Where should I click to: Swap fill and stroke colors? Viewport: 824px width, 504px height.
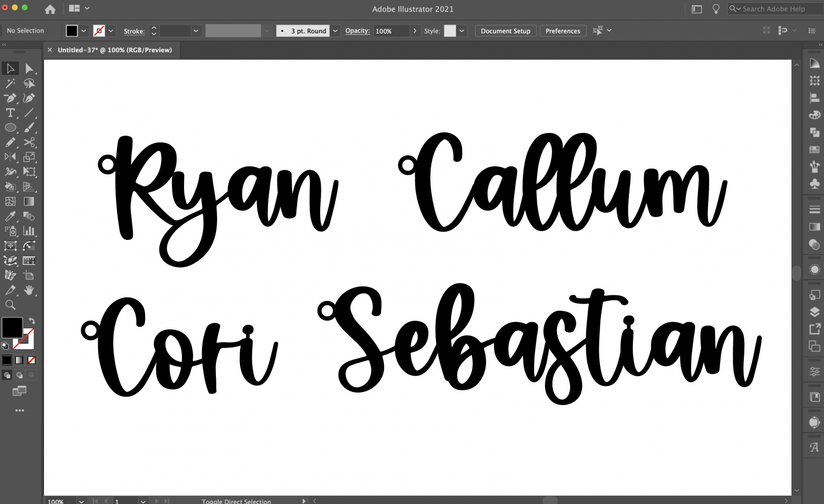[x=32, y=321]
